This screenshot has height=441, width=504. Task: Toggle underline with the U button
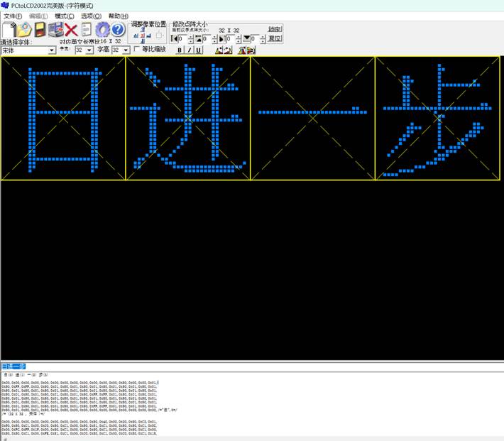click(x=198, y=50)
